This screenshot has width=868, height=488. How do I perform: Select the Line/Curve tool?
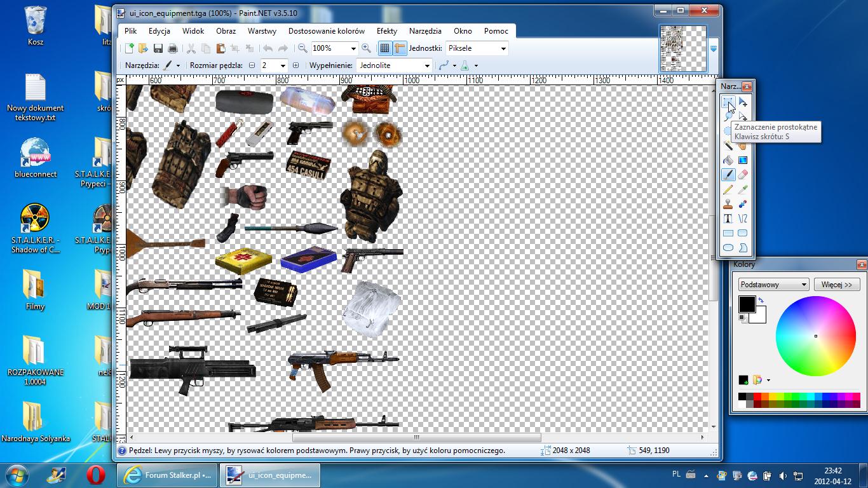(x=743, y=219)
